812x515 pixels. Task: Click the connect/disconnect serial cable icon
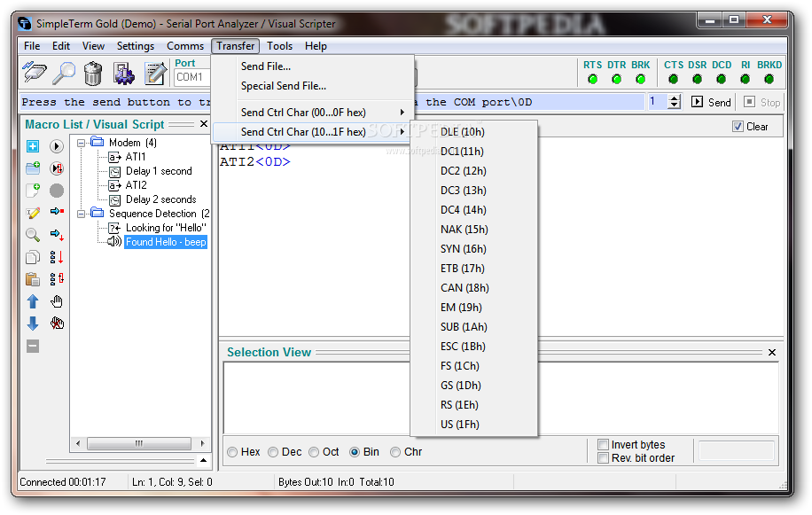tap(35, 73)
